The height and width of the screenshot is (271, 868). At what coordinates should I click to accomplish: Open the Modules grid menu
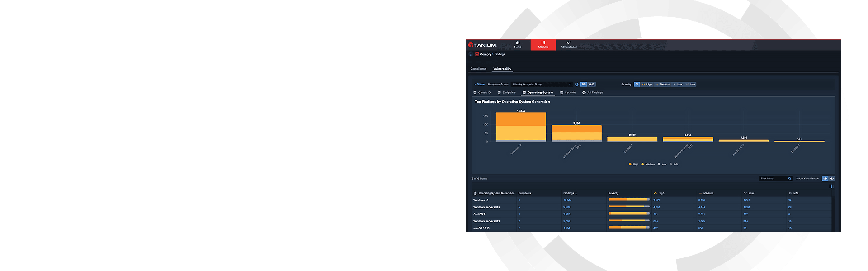(543, 45)
